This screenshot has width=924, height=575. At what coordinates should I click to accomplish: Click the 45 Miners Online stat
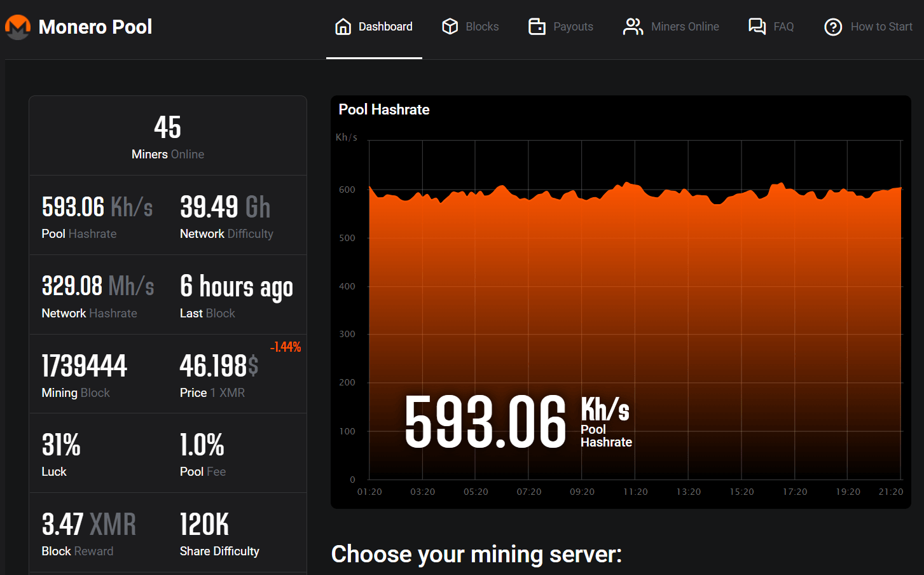pyautogui.click(x=168, y=136)
